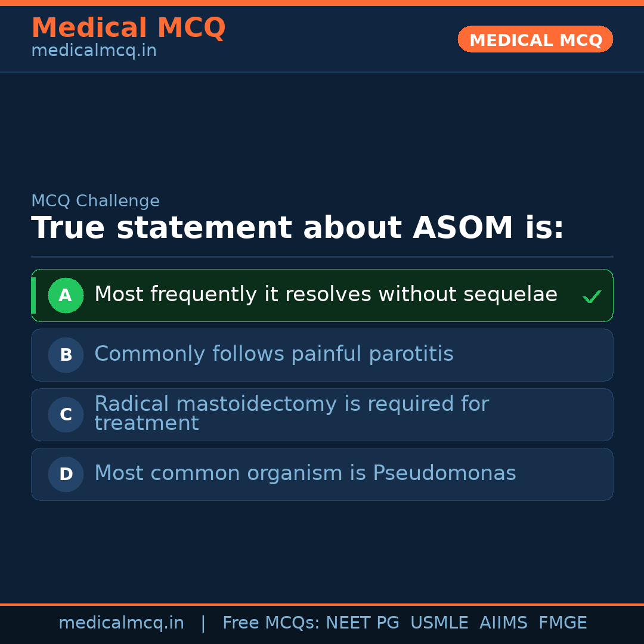This screenshot has width=644, height=644.
Task: Select FMGE in the footer
Action: coord(562,623)
